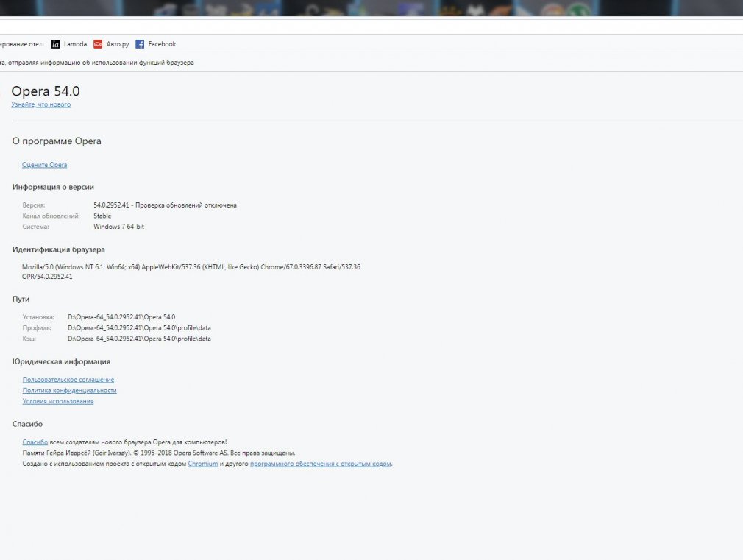Click the 'Информация о версии' heading
This screenshot has height=560, width=743.
[53, 188]
